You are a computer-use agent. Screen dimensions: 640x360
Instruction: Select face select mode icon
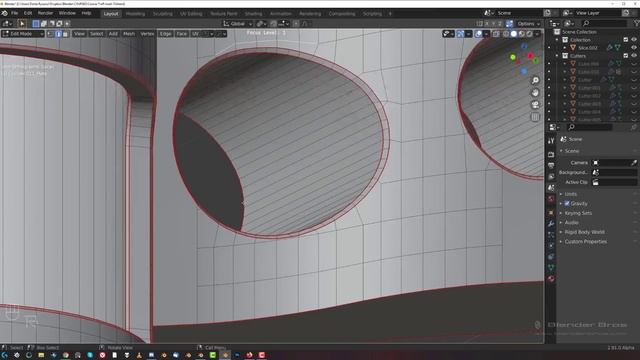tap(65, 34)
